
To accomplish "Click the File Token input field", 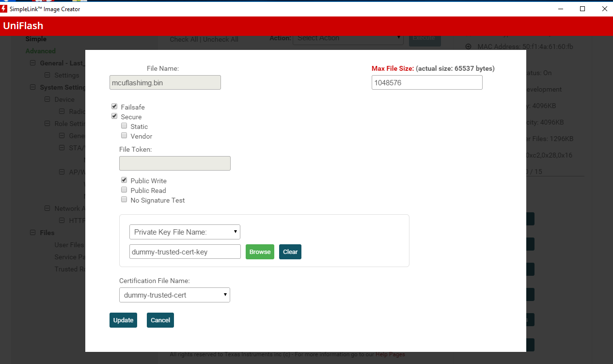I will tap(175, 163).
